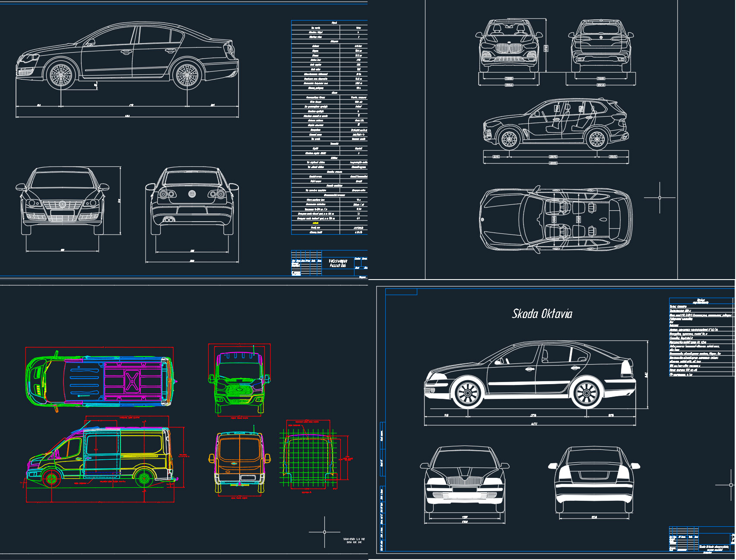Select the Passat rear view drawing

point(192,201)
